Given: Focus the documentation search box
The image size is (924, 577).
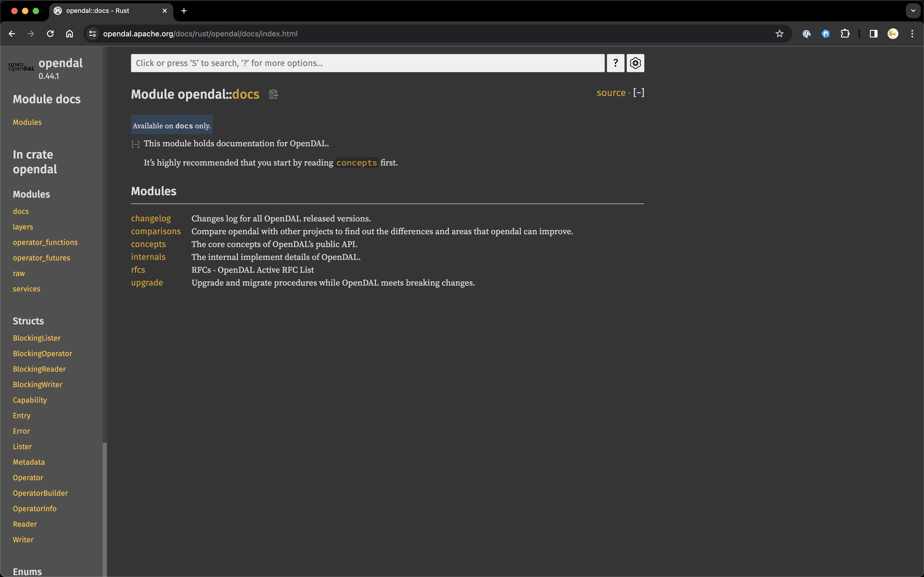Looking at the screenshot, I should [x=367, y=63].
